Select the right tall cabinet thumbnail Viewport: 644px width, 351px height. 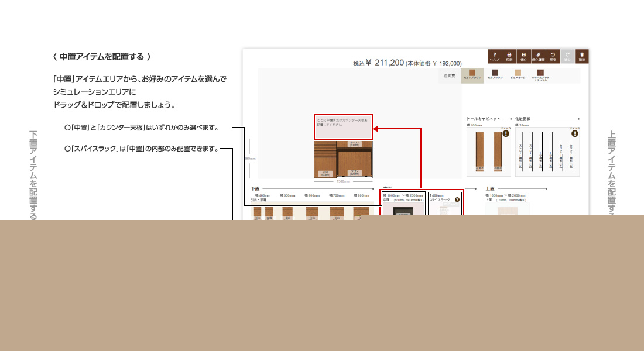coord(498,152)
